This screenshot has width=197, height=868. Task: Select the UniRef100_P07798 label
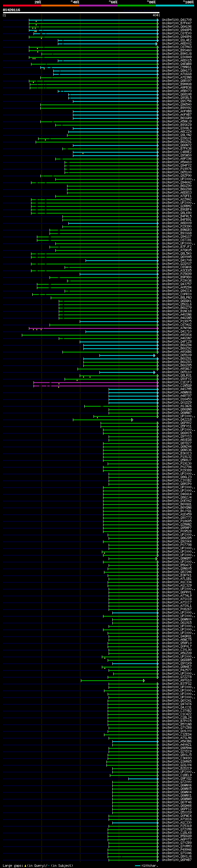click(176, 544)
